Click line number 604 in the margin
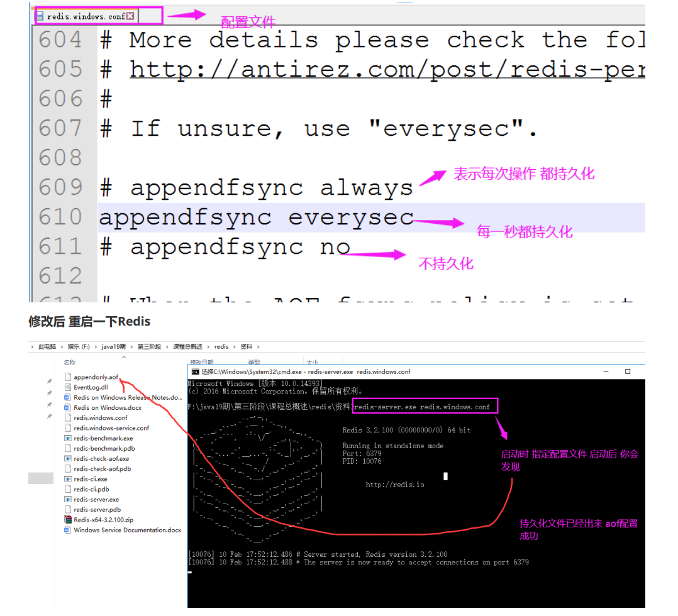Screen dimensions: 678x616 click(60, 40)
